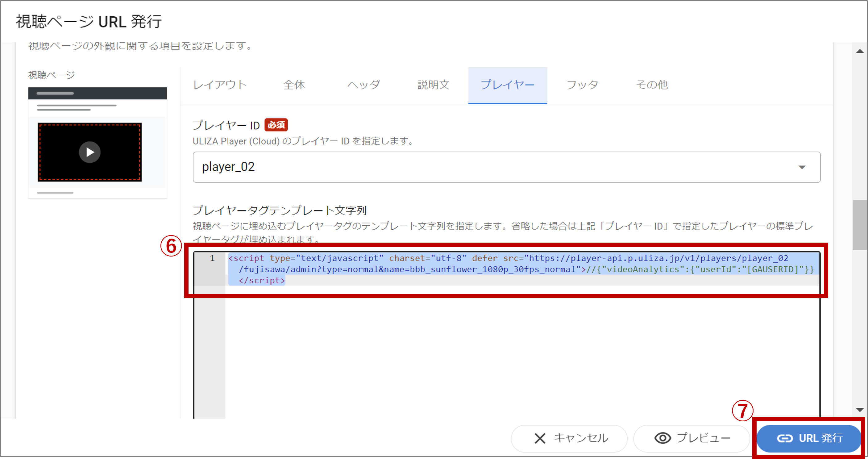Click the closing </script> tag in the editor

point(262,280)
